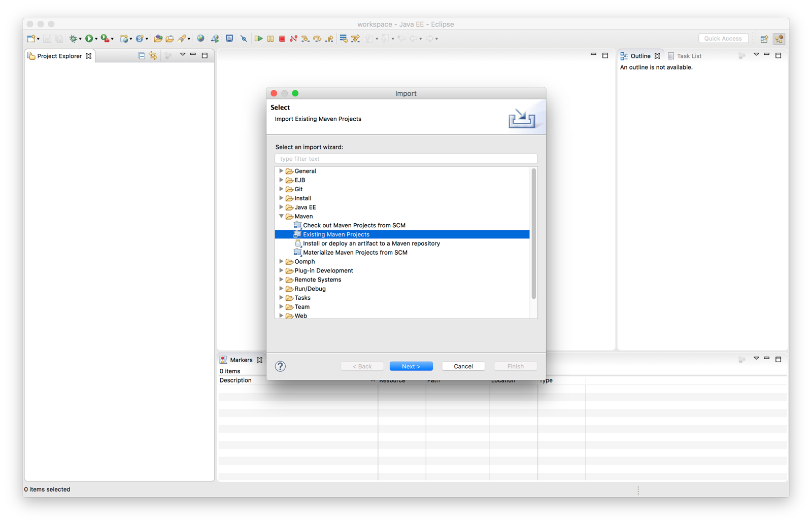Click the Drop to Frame icon

pos(344,39)
